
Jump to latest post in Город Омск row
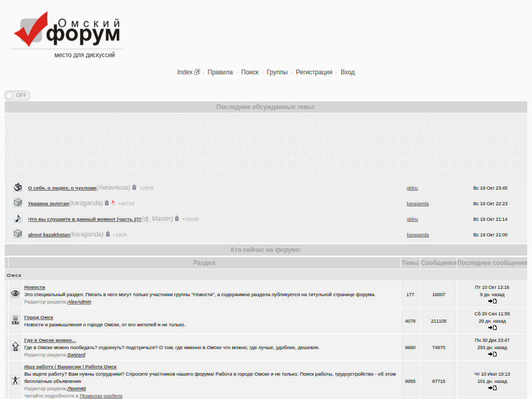coord(492,328)
